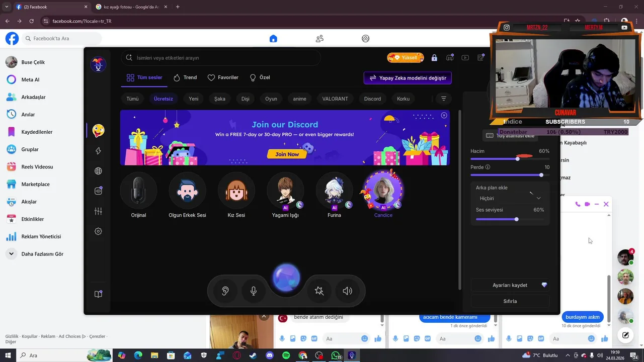Screen dimensions: 644x362
Task: Select the Yeni filter chip
Action: [x=194, y=99]
